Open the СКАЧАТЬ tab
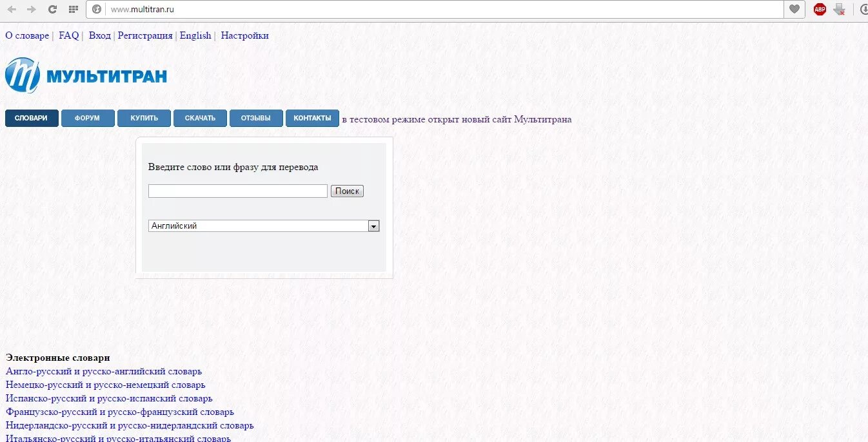 click(x=200, y=119)
